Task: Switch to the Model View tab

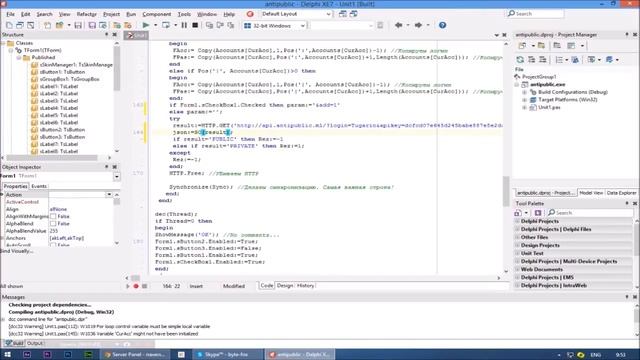Action: tap(591, 193)
